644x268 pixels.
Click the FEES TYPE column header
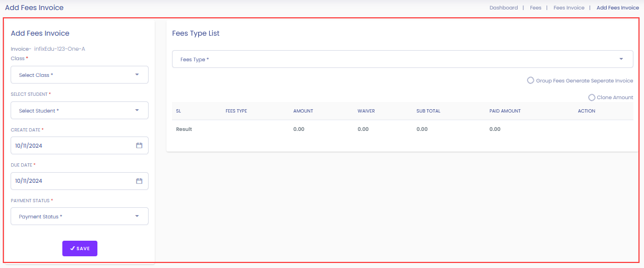[x=236, y=111]
